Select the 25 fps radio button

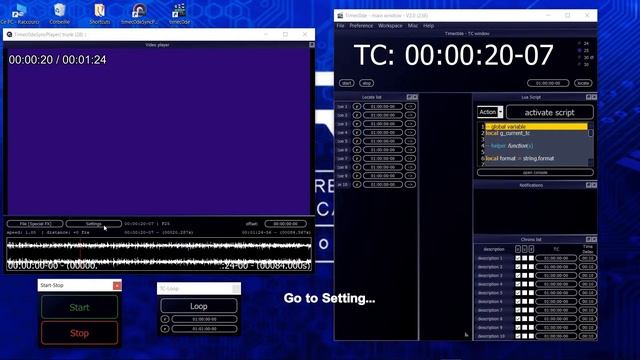579,51
